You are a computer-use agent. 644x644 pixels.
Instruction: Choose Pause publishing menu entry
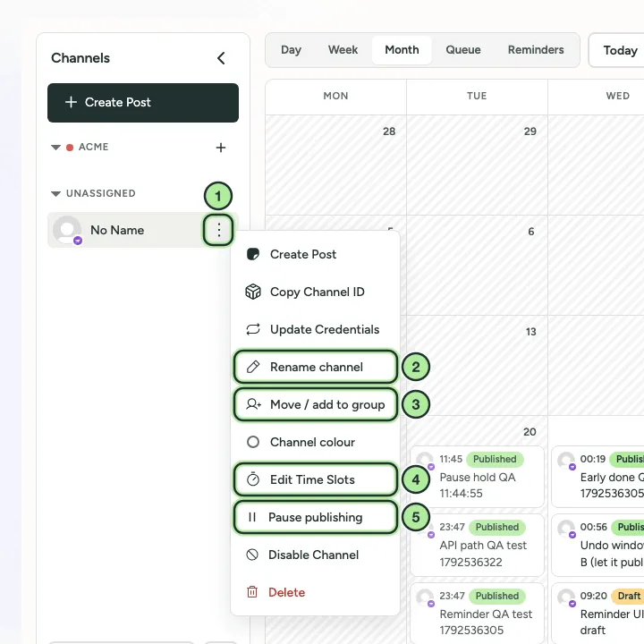315,517
